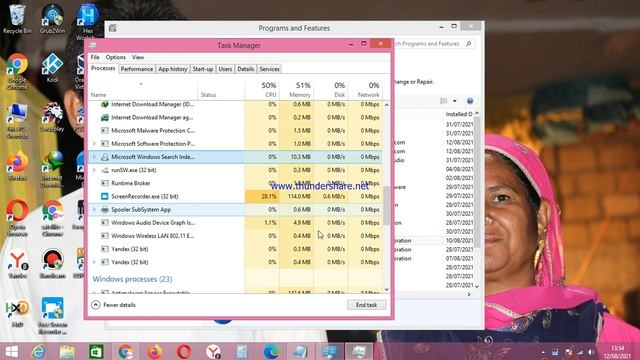
Task: Show hidden tray icons arrow
Action: click(x=543, y=352)
